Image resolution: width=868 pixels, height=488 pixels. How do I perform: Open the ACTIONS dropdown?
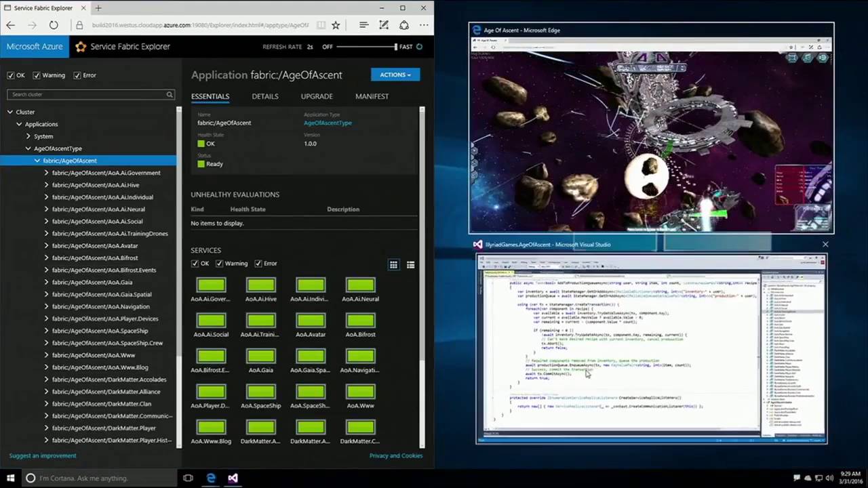pos(395,75)
